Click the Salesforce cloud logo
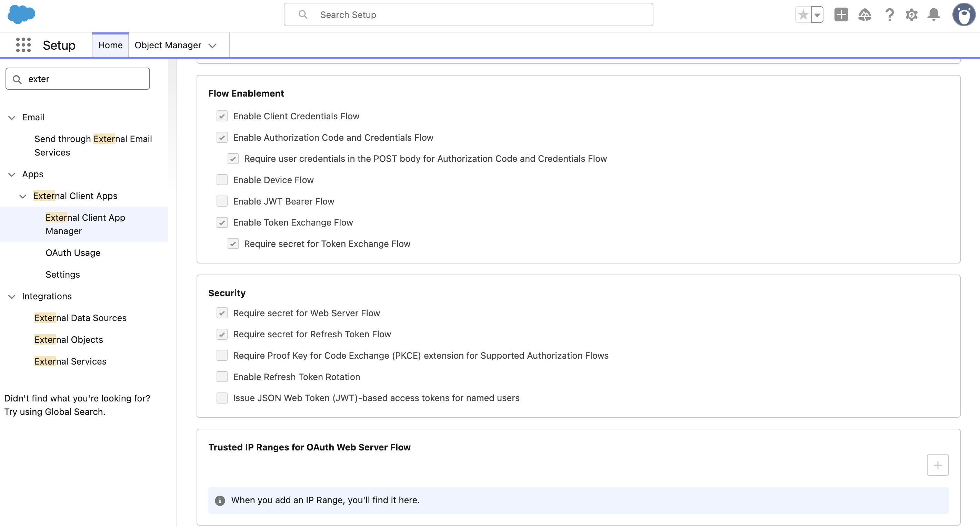980x527 pixels. (x=21, y=14)
